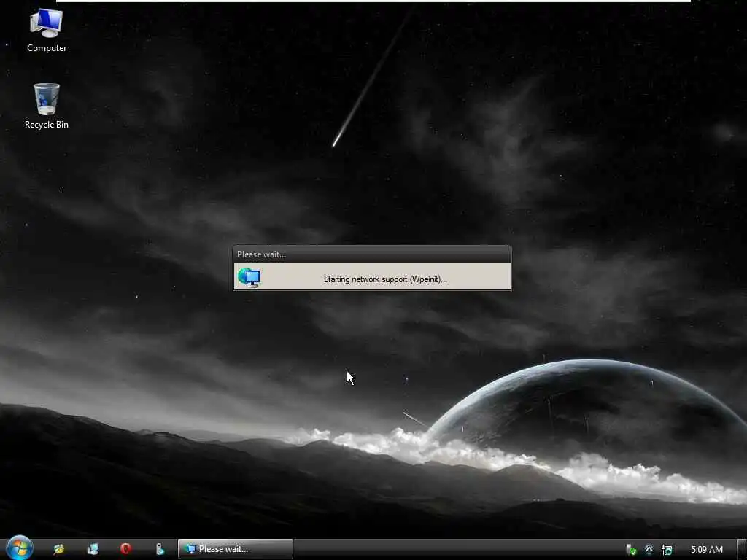The width and height of the screenshot is (747, 560).
Task: Select the Recycle Bin desktop icon
Action: pos(46,106)
